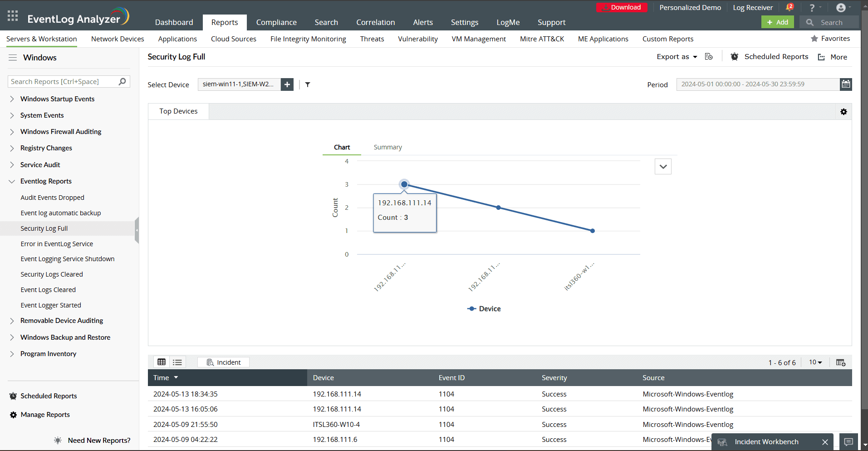Toggle the Device series legend
Screen dimensions: 868x451
[x=484, y=309]
